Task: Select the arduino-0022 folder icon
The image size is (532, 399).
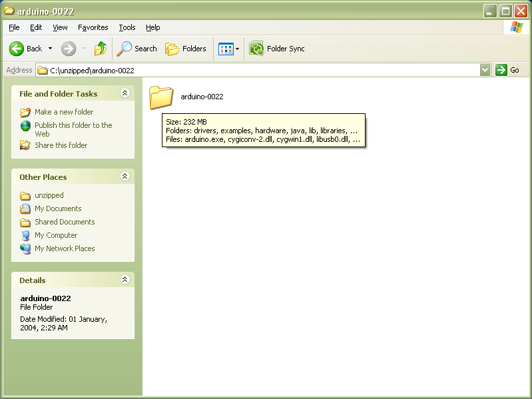Action: click(x=161, y=97)
